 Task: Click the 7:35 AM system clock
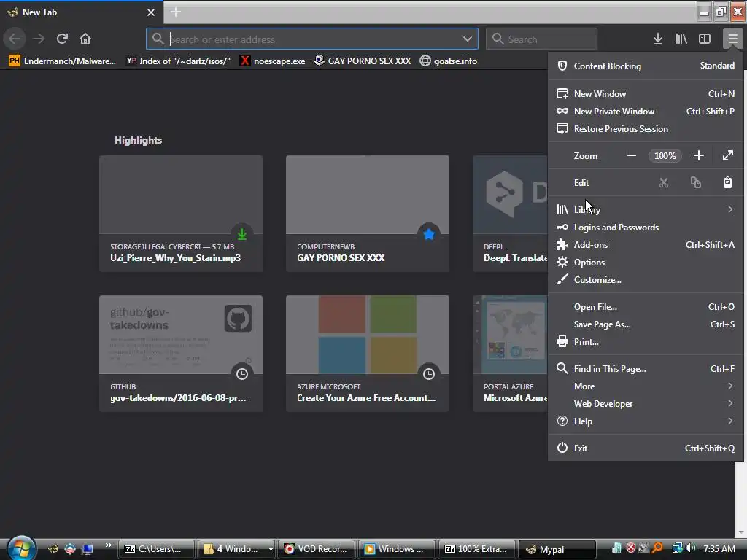[719, 548]
